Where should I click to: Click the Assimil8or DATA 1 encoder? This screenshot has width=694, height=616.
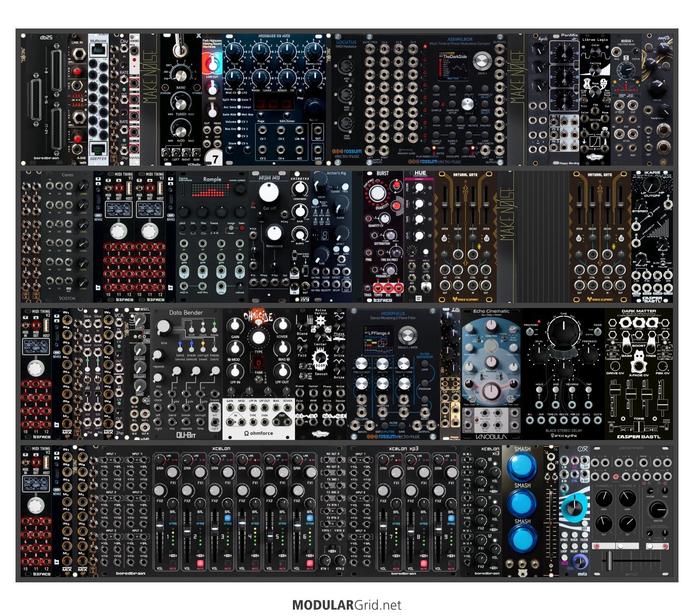point(482,62)
